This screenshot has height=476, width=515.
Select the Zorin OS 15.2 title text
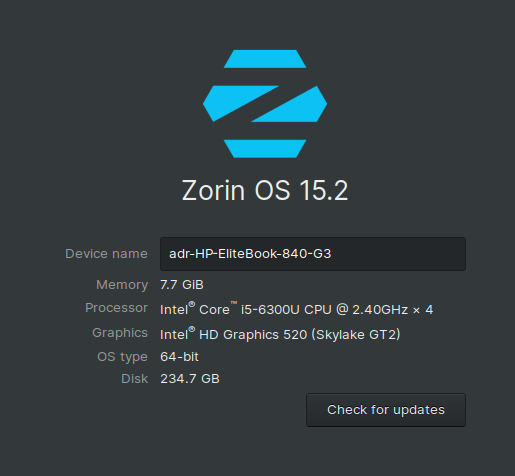tap(265, 190)
